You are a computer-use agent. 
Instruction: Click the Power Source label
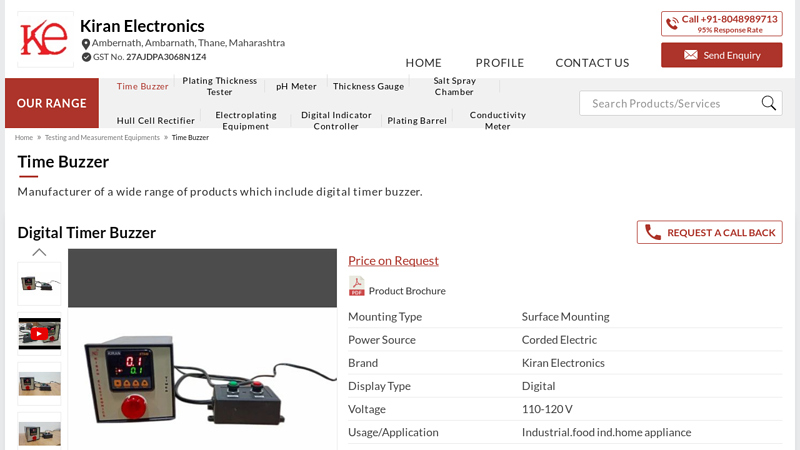pyautogui.click(x=382, y=340)
